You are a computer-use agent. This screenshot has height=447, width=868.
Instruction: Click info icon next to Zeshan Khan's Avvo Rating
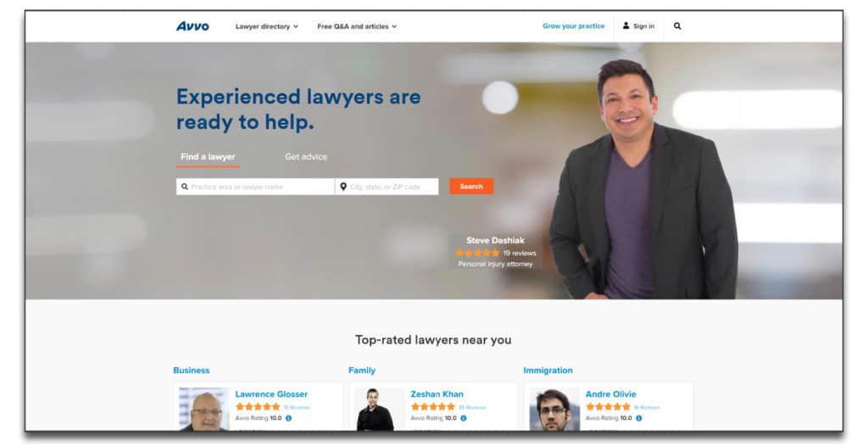click(x=464, y=418)
